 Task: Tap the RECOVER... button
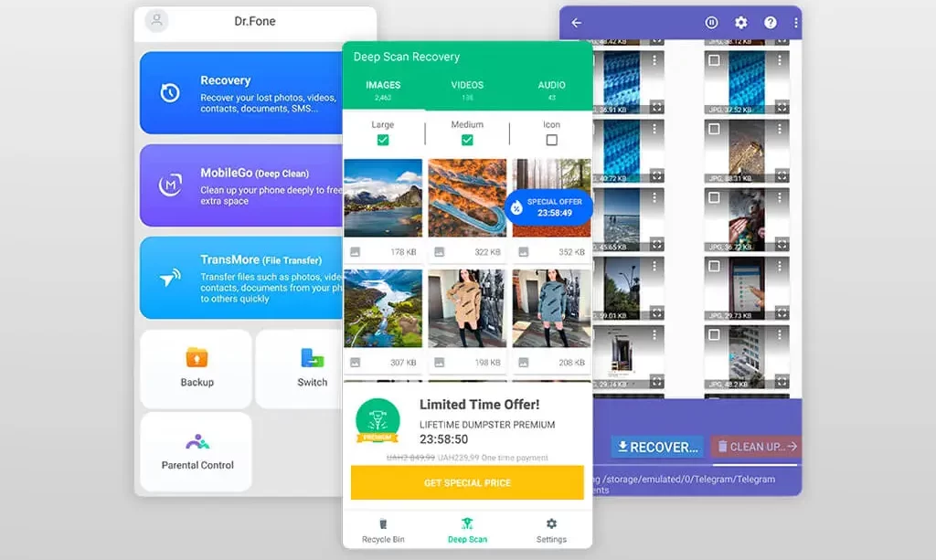[657, 447]
